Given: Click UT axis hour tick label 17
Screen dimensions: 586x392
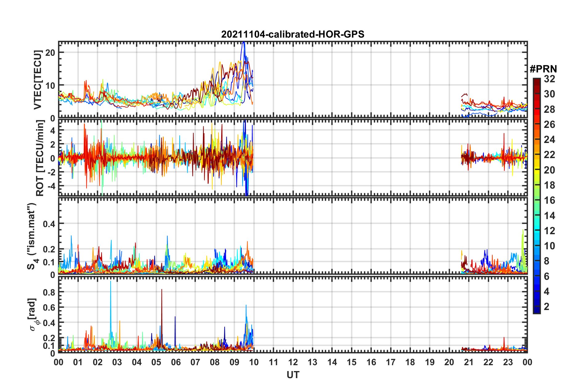Looking at the screenshot, I should pos(391,362).
